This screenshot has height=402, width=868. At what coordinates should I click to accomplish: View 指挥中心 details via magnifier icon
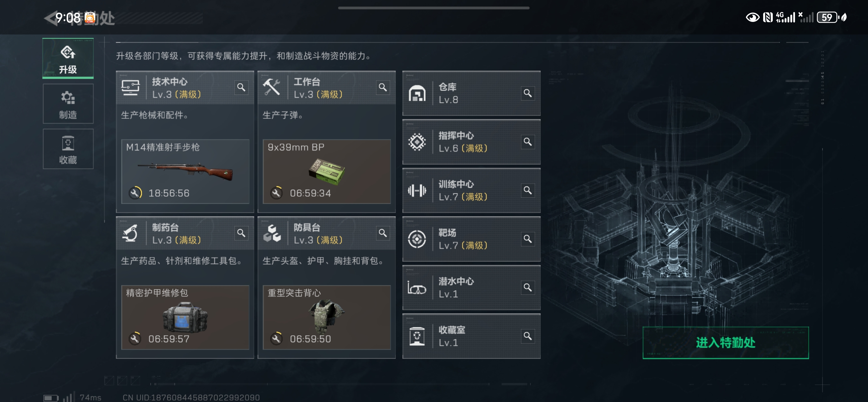pos(527,142)
